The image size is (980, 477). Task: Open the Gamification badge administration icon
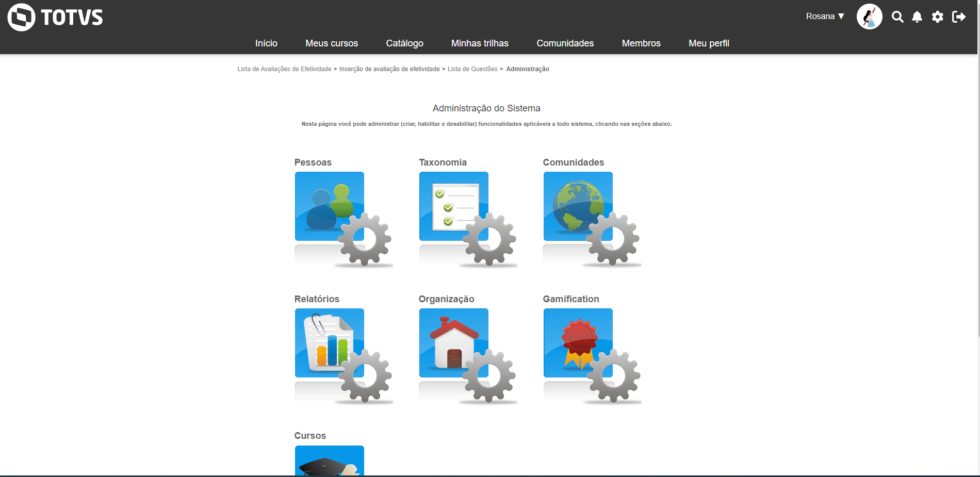(x=592, y=356)
